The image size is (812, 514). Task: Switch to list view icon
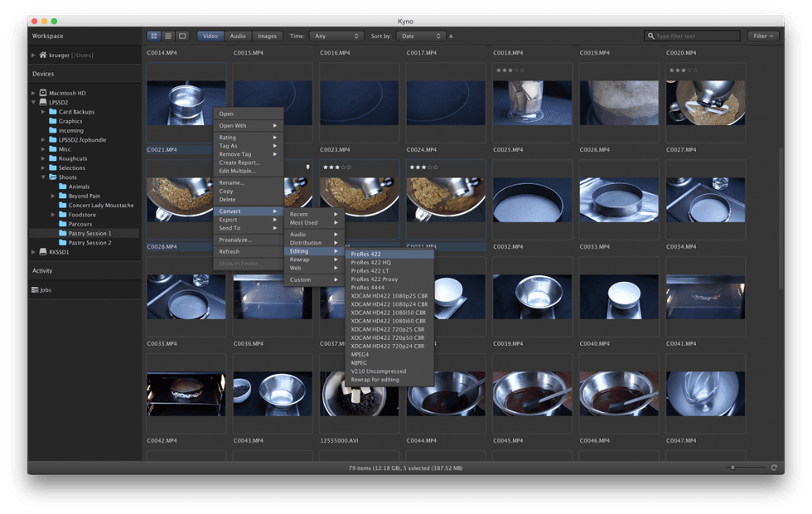(167, 36)
